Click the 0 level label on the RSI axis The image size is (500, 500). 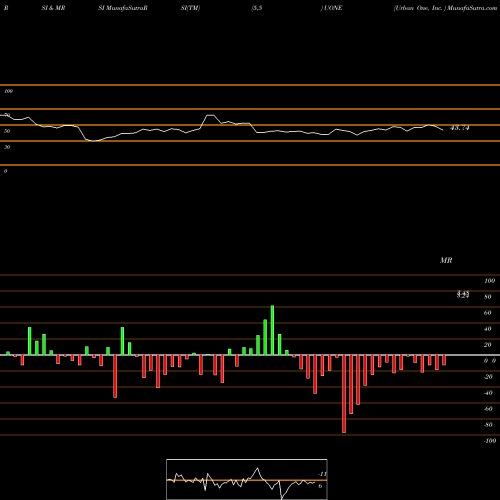(5, 171)
